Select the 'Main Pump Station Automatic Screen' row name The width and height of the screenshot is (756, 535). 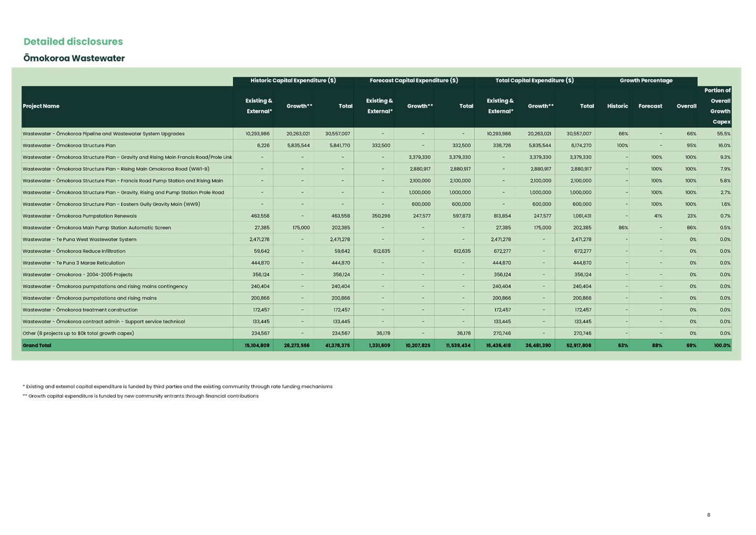97,228
